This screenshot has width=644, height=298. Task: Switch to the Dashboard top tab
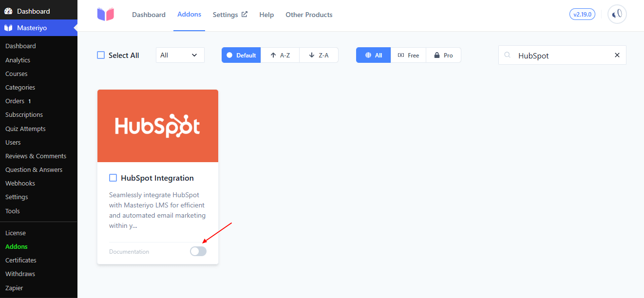(149, 15)
